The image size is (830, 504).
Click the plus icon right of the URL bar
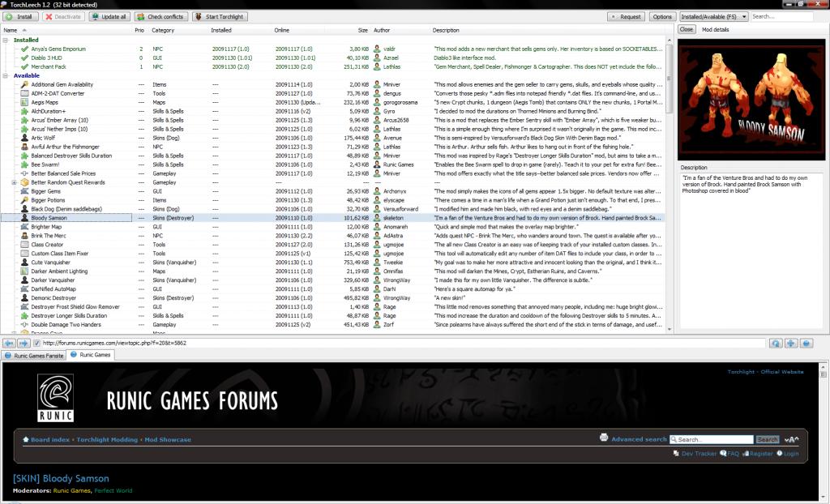(791, 343)
